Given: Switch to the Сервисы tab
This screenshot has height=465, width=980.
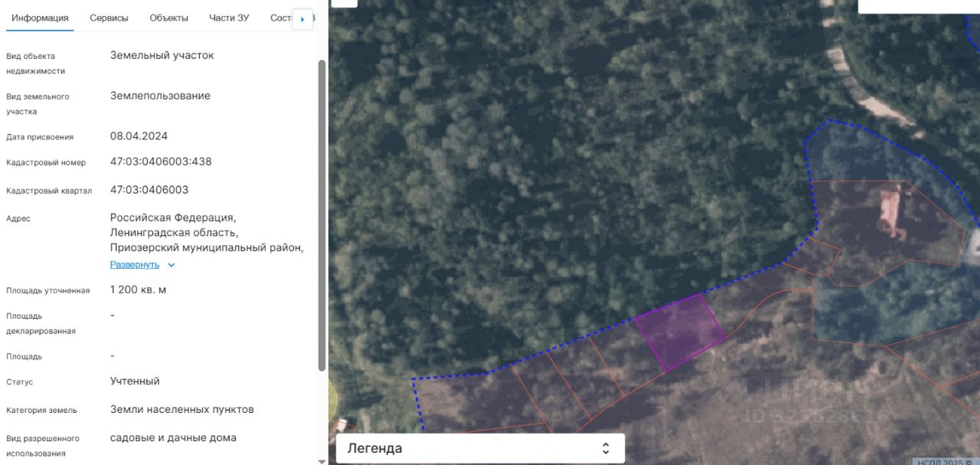Looking at the screenshot, I should (109, 18).
